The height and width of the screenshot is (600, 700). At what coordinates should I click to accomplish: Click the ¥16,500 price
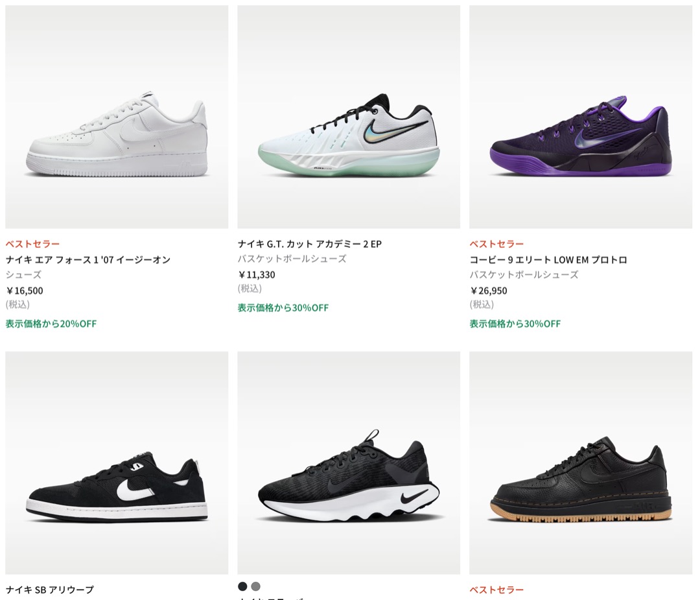coord(25,291)
